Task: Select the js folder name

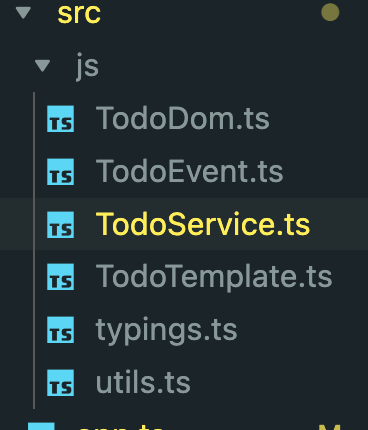Action: pyautogui.click(x=87, y=66)
